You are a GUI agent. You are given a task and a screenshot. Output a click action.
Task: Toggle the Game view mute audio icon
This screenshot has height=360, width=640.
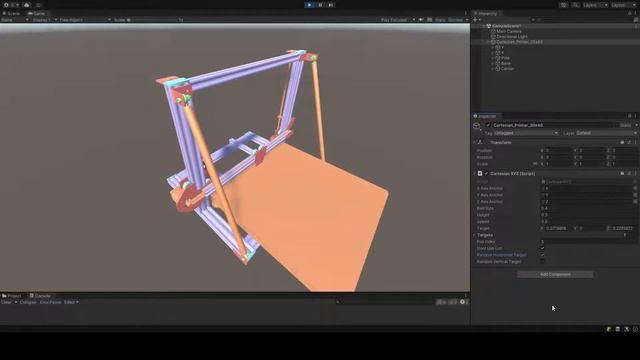[421, 20]
